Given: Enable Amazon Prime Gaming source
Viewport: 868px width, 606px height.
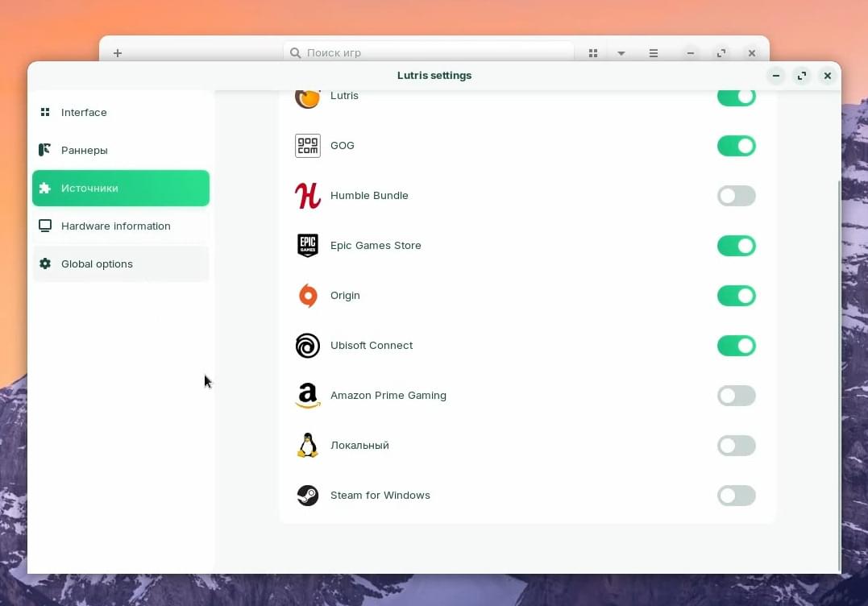Looking at the screenshot, I should [737, 396].
